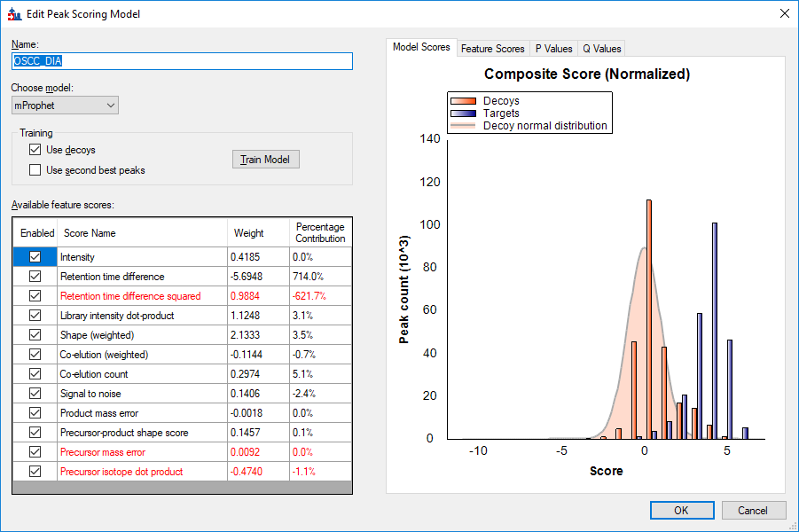The image size is (799, 532).
Task: Open the P Values tab
Action: (552, 49)
